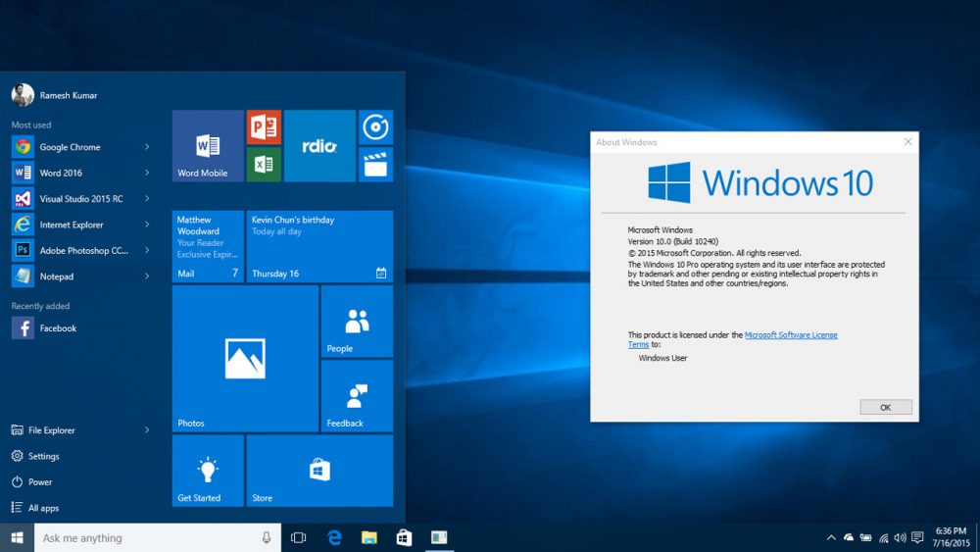Open the Action Center notifications icon
The width and height of the screenshot is (980, 552).
coord(917,537)
